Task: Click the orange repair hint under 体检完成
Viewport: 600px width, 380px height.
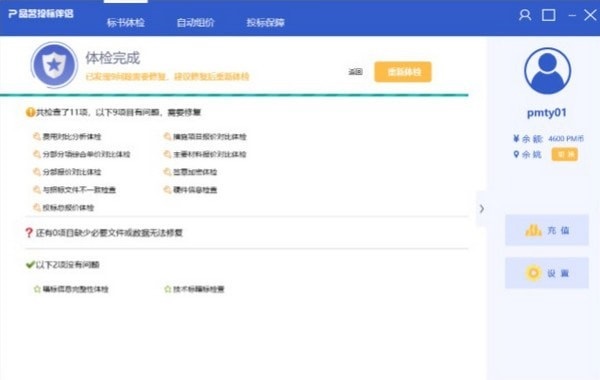Action: [x=167, y=77]
